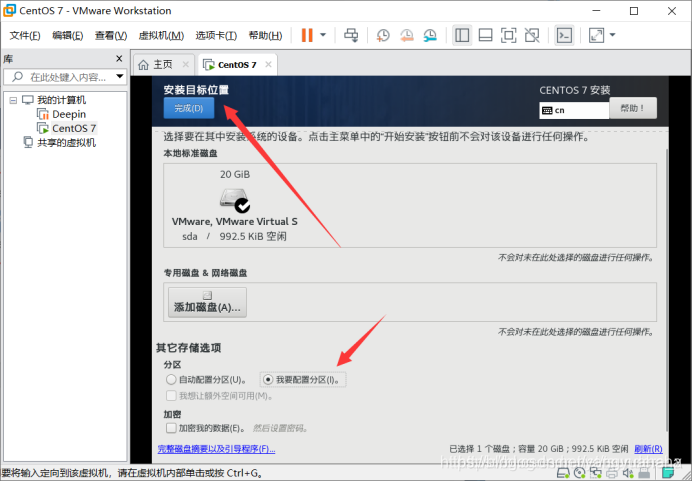Close the CentOS 7 tab
The width and height of the screenshot is (692, 481).
(x=268, y=64)
